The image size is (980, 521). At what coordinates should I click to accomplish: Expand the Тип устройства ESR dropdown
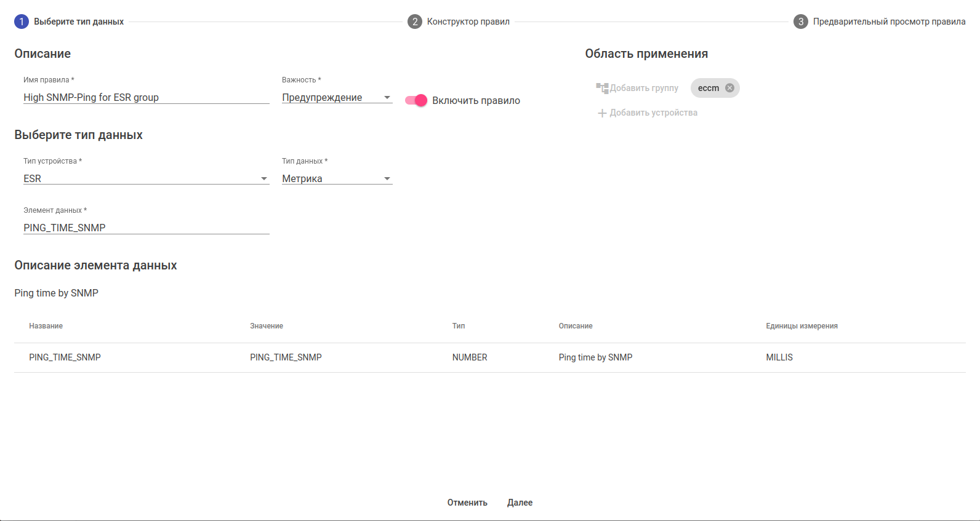[146, 178]
